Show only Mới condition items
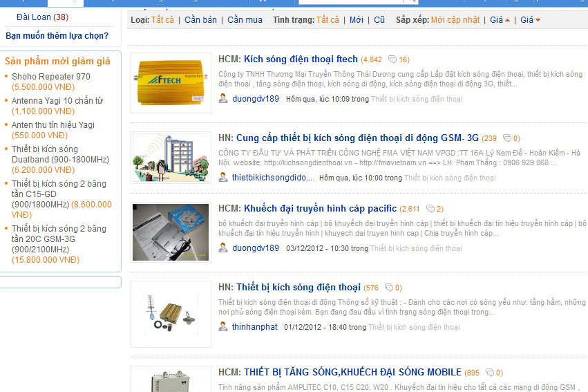588x392 pixels. [357, 20]
